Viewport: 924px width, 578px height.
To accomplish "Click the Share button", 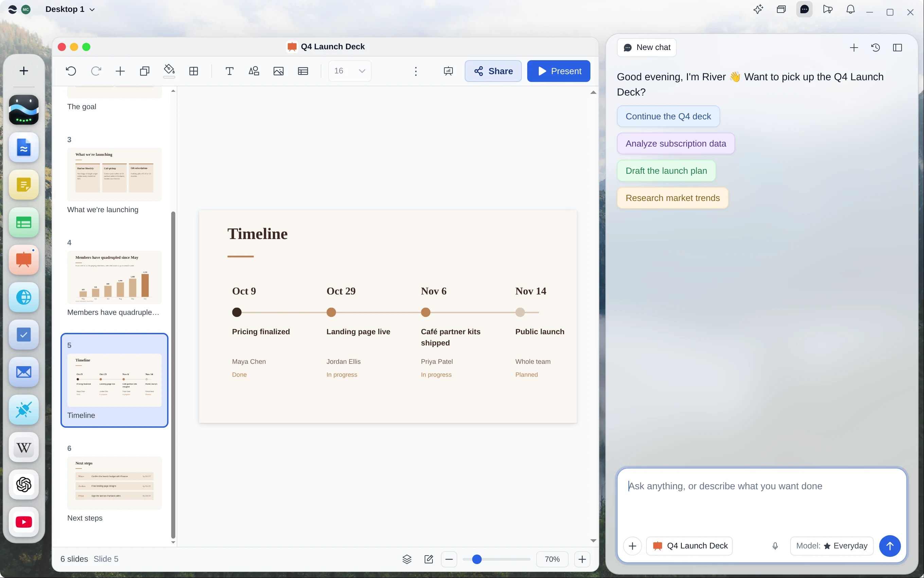I will (x=493, y=71).
